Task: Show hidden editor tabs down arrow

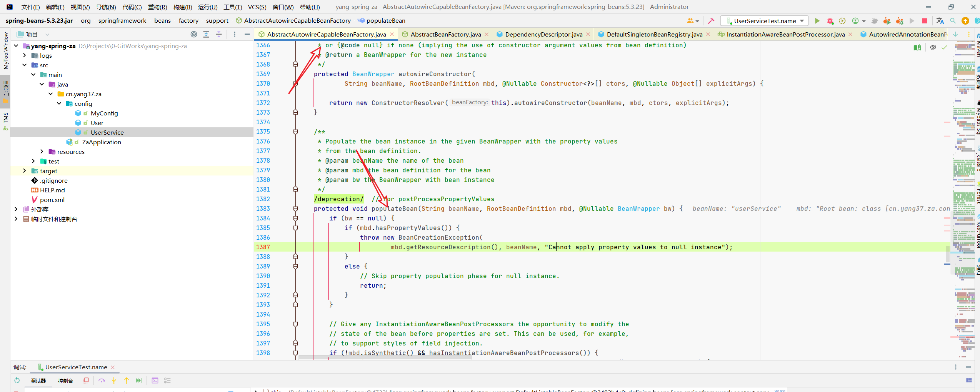Action: coord(955,34)
